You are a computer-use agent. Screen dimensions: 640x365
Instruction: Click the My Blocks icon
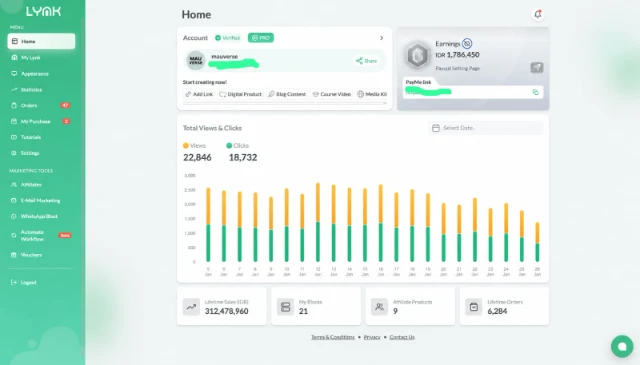(285, 307)
